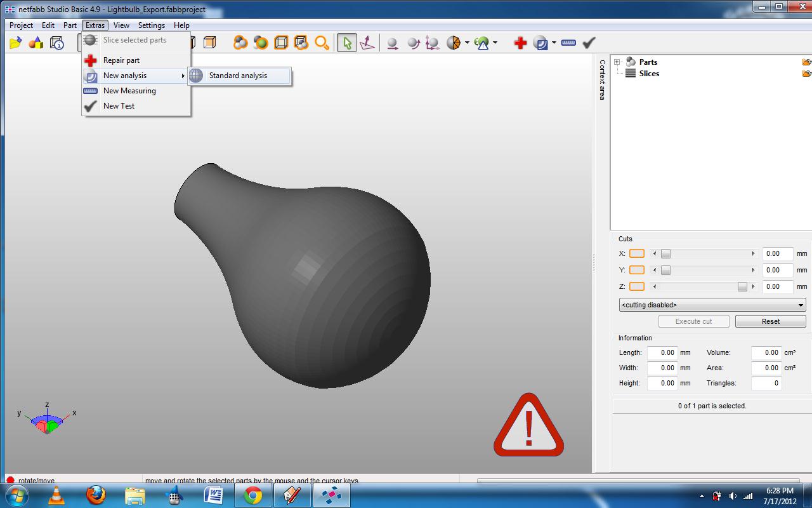Expand the Parts tree node
812x508 pixels.
[617, 62]
